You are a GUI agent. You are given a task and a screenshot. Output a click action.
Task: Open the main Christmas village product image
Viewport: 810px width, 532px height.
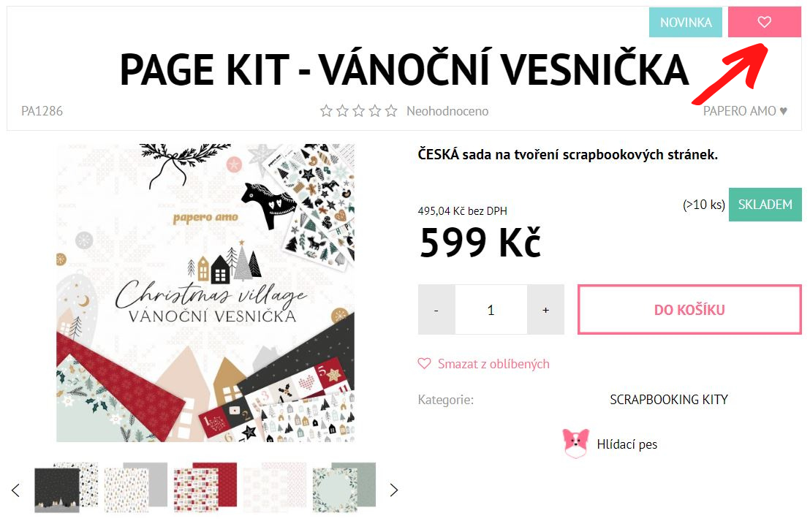click(x=205, y=293)
